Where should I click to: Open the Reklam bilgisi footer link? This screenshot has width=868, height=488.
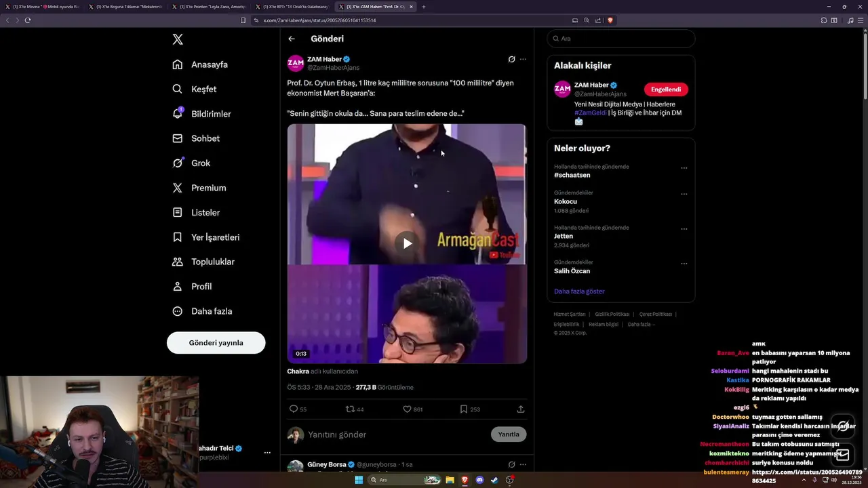click(x=604, y=324)
